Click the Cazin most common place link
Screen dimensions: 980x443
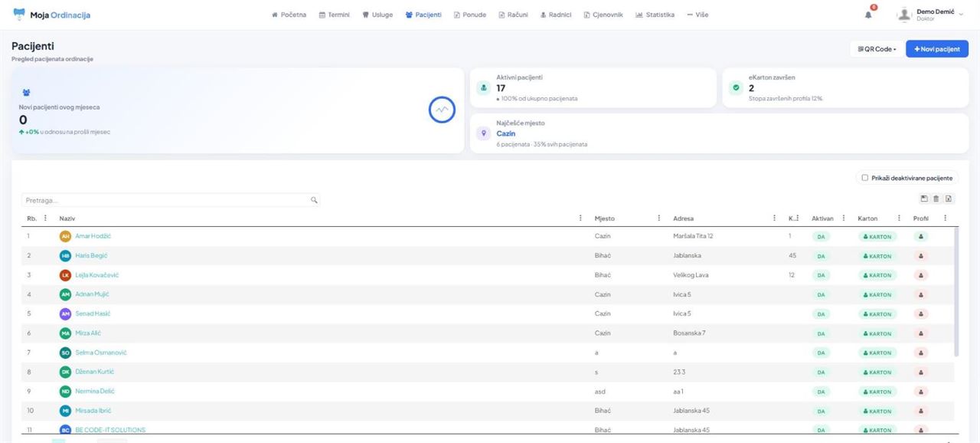[x=505, y=133]
